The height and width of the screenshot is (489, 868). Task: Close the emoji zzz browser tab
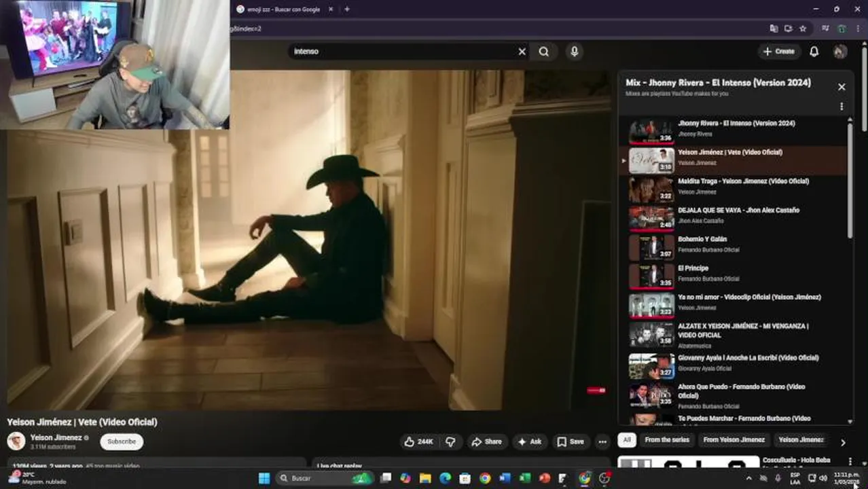pyautogui.click(x=331, y=10)
